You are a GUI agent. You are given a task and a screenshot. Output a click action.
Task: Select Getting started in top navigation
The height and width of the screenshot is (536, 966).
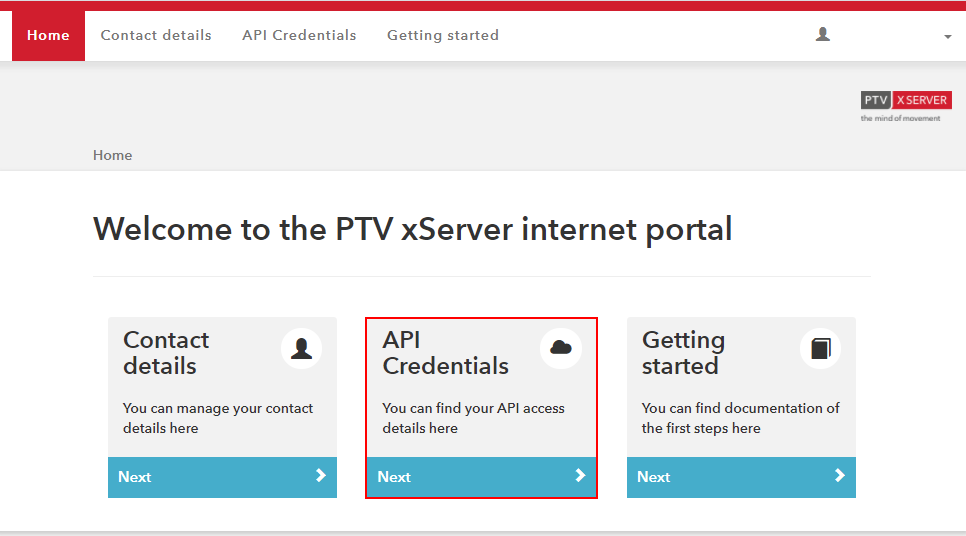(442, 36)
